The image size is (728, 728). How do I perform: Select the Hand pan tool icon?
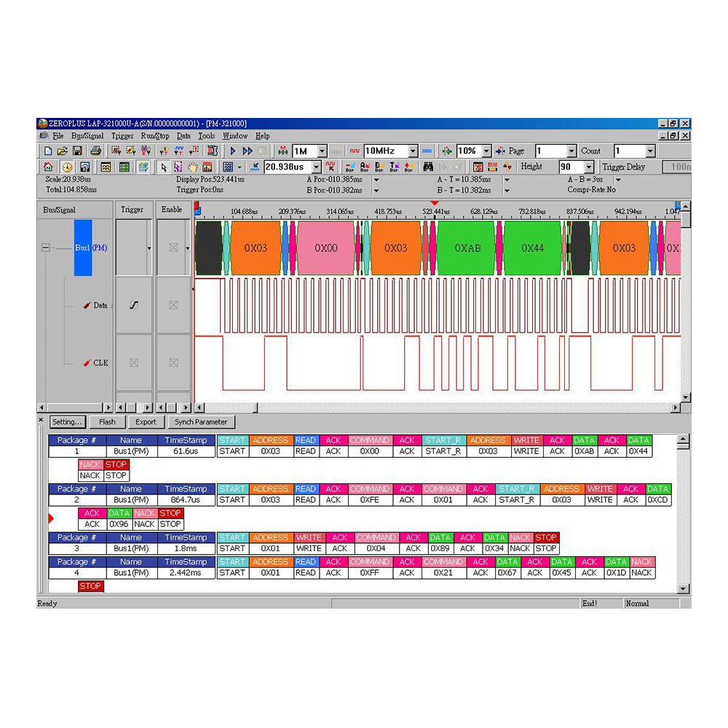193,167
